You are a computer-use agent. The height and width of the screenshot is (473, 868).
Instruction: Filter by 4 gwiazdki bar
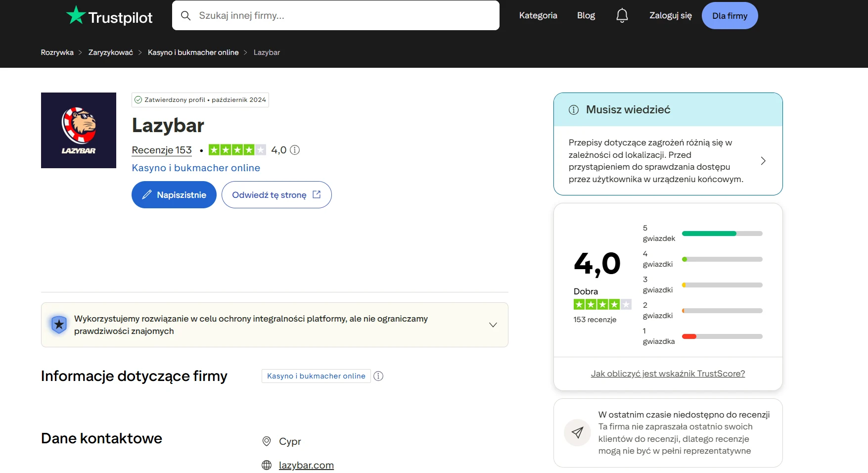point(722,259)
